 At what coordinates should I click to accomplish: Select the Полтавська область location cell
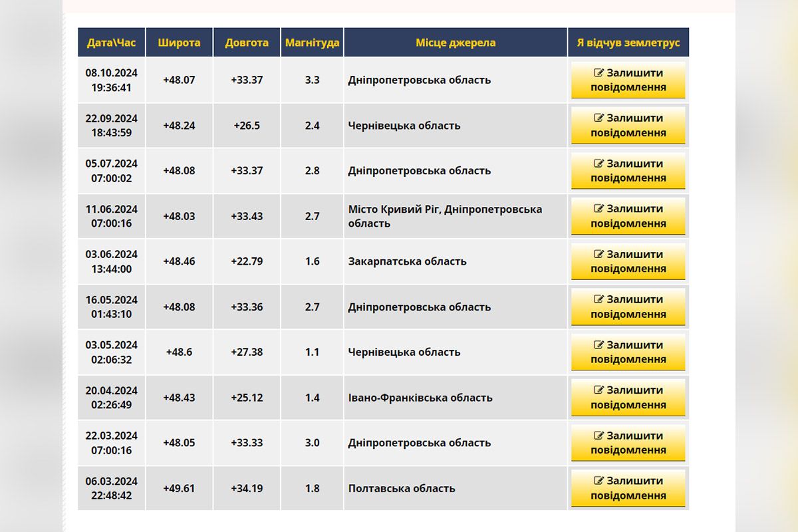[402, 488]
